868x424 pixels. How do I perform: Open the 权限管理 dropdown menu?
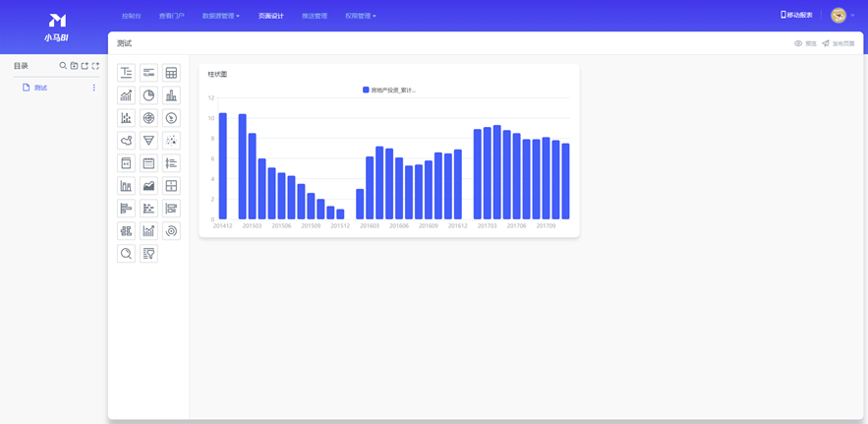tap(360, 16)
